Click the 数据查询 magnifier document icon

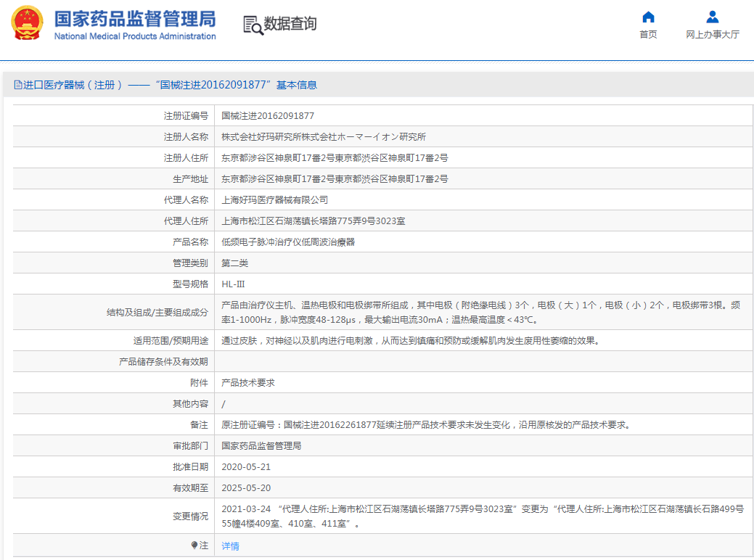pyautogui.click(x=253, y=25)
